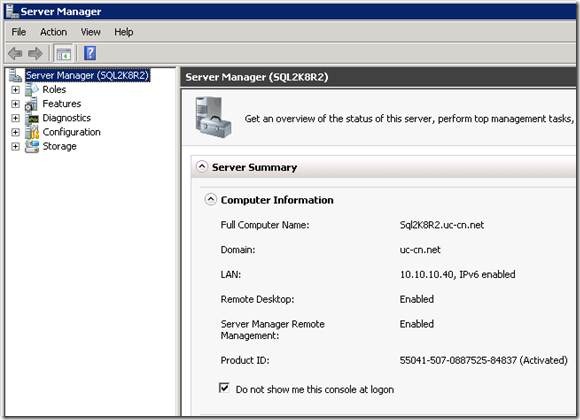Image resolution: width=580 pixels, height=420 pixels.
Task: Toggle the show/hide console tree icon
Action: [x=64, y=54]
